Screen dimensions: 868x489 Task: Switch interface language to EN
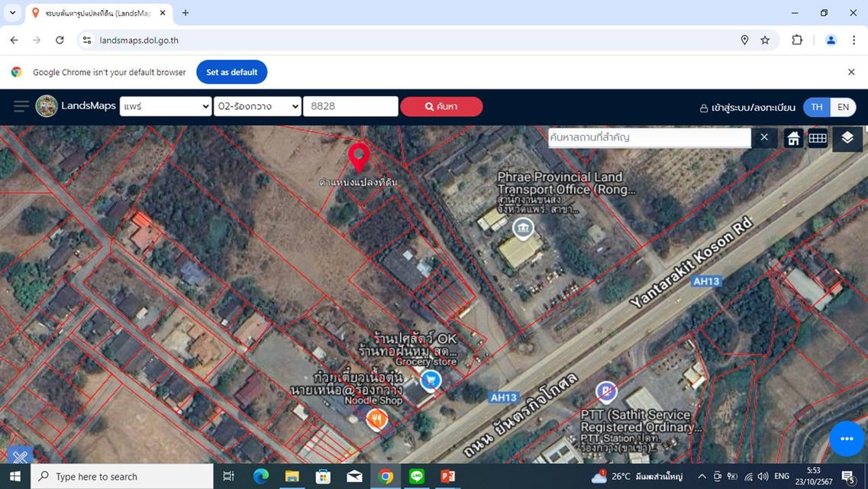coord(843,107)
